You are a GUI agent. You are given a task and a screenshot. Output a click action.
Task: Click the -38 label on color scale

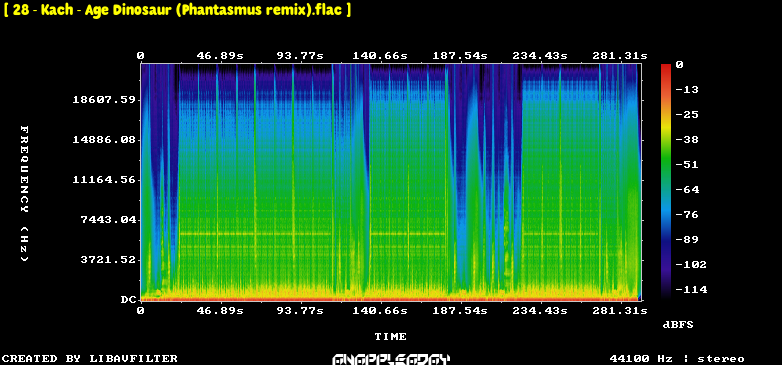(687, 140)
